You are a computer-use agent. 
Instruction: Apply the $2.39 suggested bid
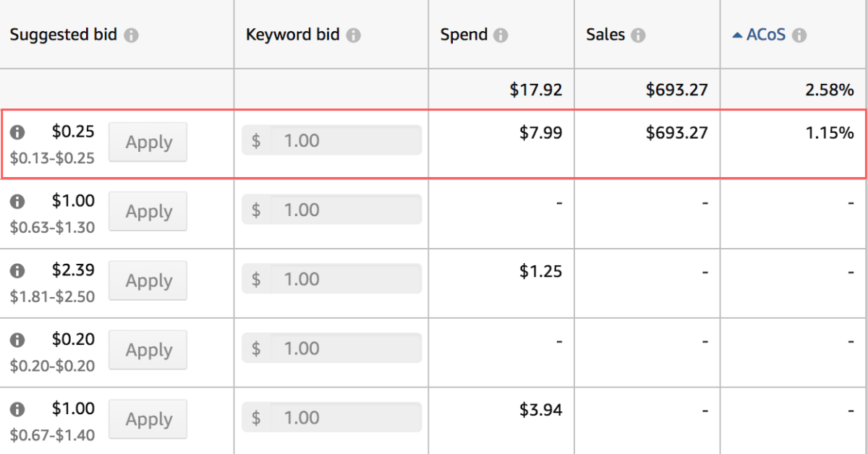(x=148, y=280)
